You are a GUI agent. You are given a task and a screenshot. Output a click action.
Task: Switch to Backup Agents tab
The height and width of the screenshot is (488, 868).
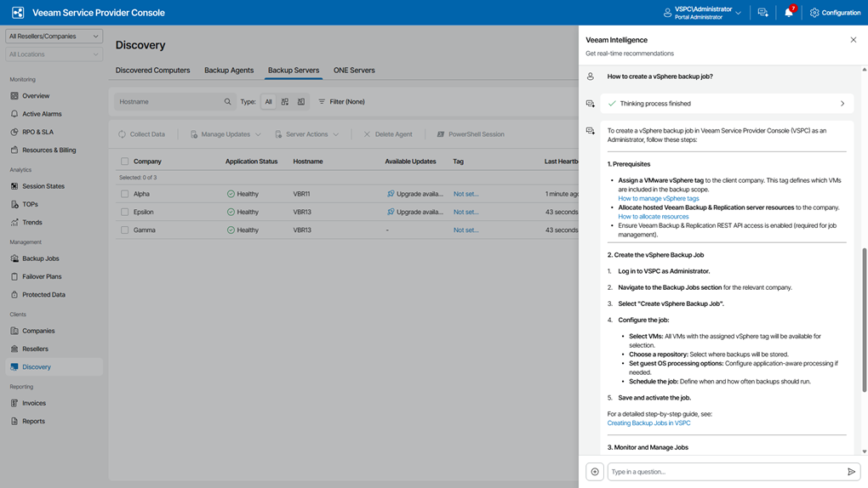tap(229, 71)
